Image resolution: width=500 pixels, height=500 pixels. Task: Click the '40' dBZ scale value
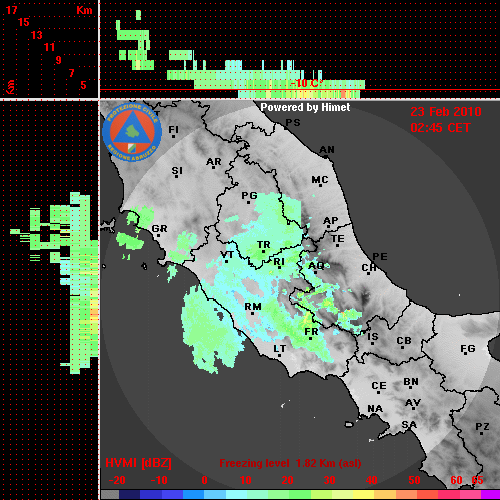(x=372, y=480)
